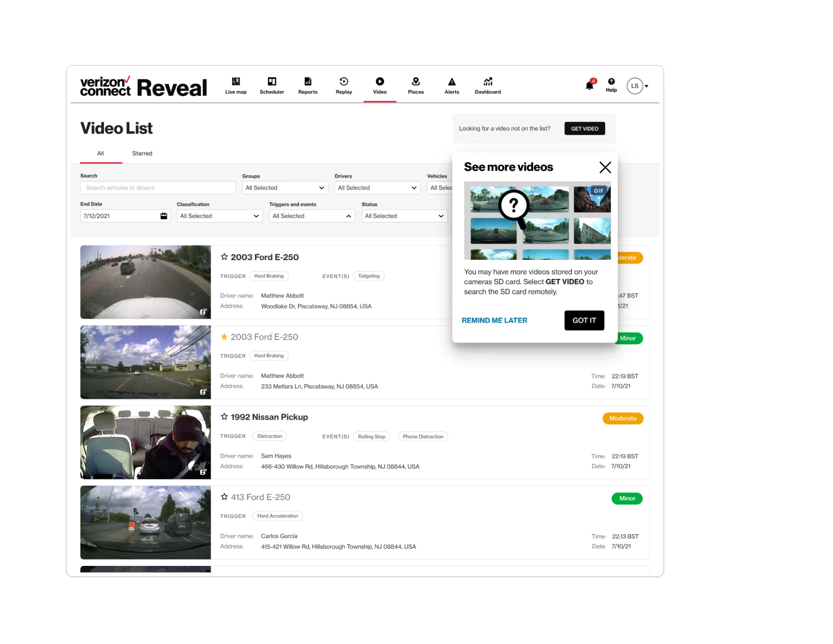
Task: Open the LS user profile avatar
Action: point(635,86)
